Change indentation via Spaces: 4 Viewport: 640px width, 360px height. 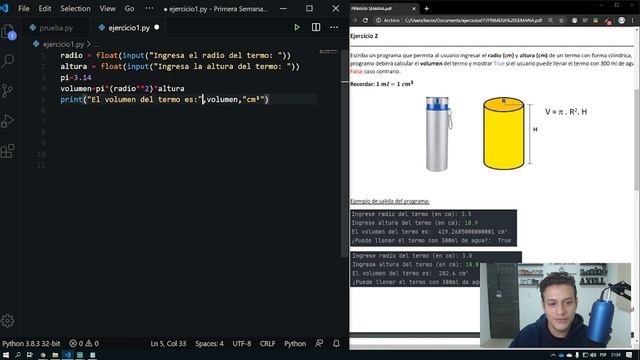tap(209, 344)
